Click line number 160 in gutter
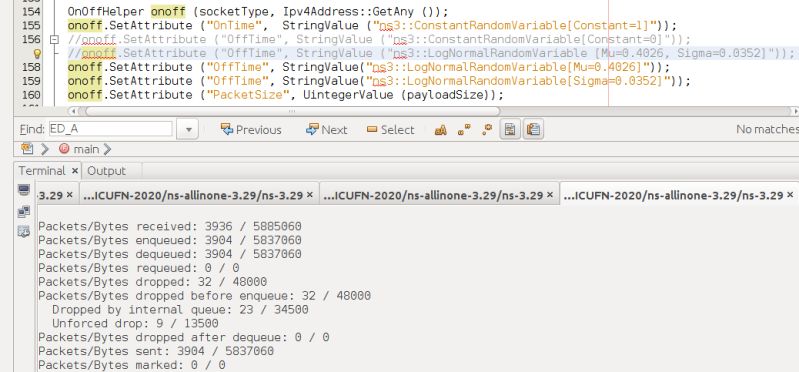 (32, 94)
